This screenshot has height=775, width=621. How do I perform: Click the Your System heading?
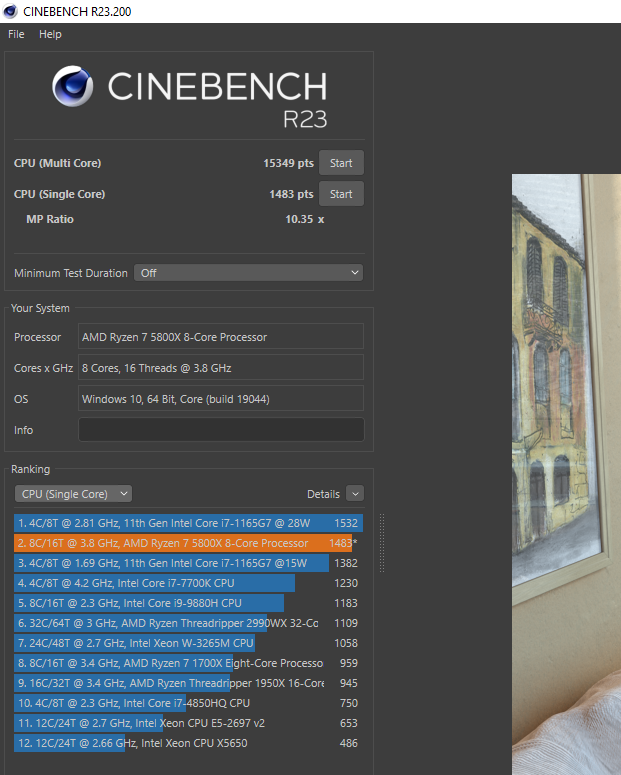40,308
